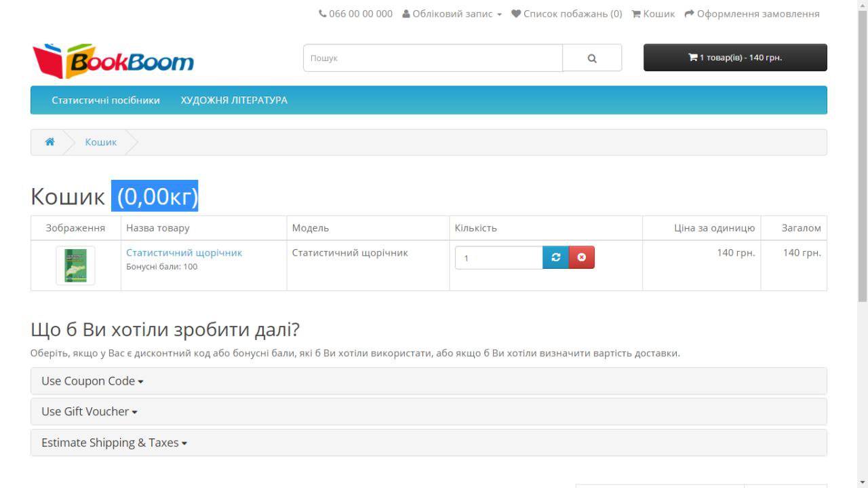Image resolution: width=868 pixels, height=488 pixels.
Task: Open ХУДОЖНЯ ЛІТЕРАТУРА menu item
Action: 234,100
